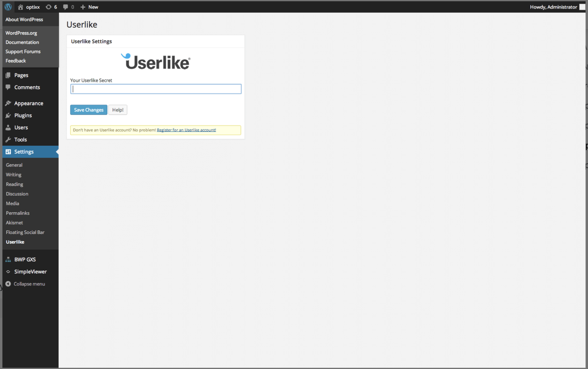Open the BWP GXS sitemap icon

coord(8,259)
